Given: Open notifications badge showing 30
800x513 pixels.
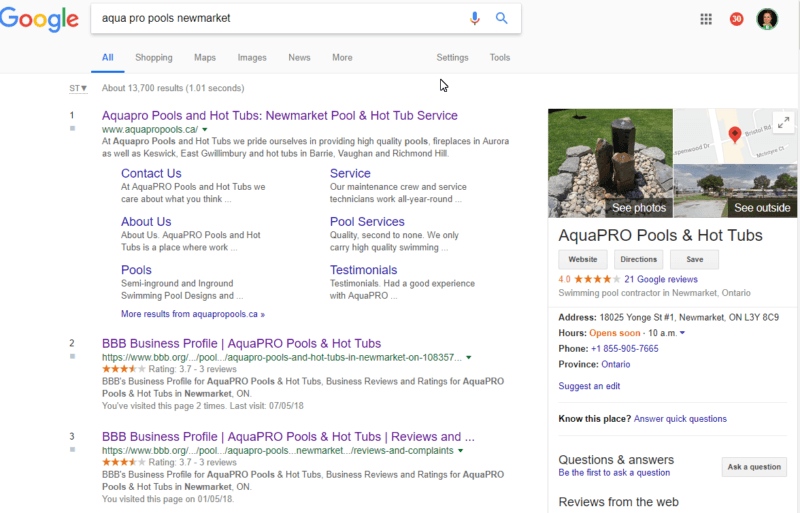Looking at the screenshot, I should pos(736,19).
